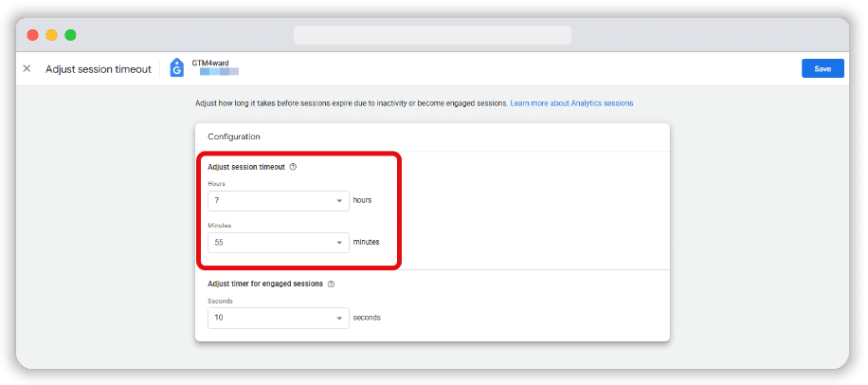Open the Hours dropdown showing 7
This screenshot has height=385, width=868.
click(x=279, y=200)
